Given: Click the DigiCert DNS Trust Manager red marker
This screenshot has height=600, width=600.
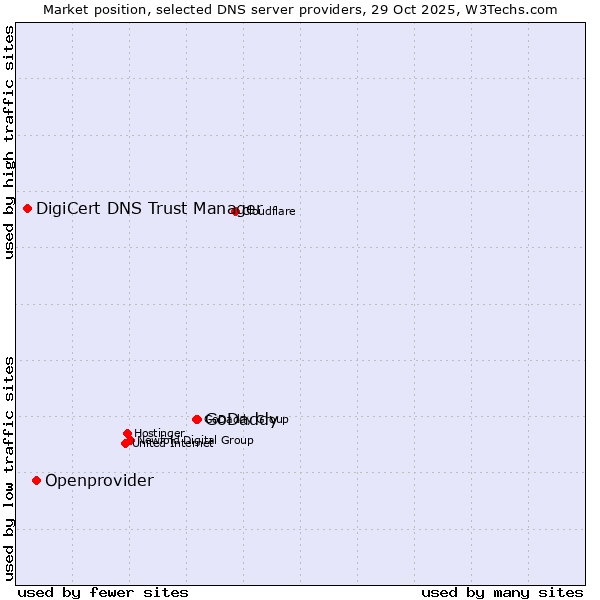Looking at the screenshot, I should pyautogui.click(x=28, y=208).
